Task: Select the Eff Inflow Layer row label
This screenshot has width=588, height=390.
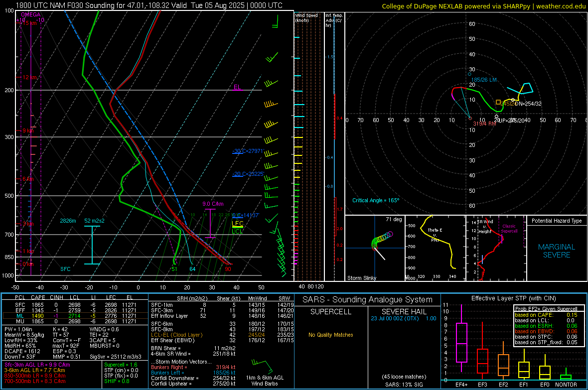Action: (x=171, y=316)
